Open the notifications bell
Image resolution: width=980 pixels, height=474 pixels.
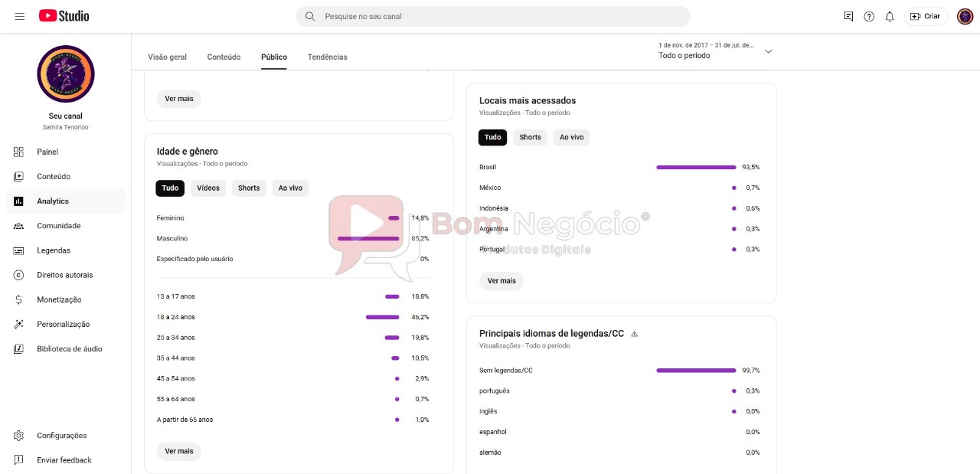[x=890, y=16]
